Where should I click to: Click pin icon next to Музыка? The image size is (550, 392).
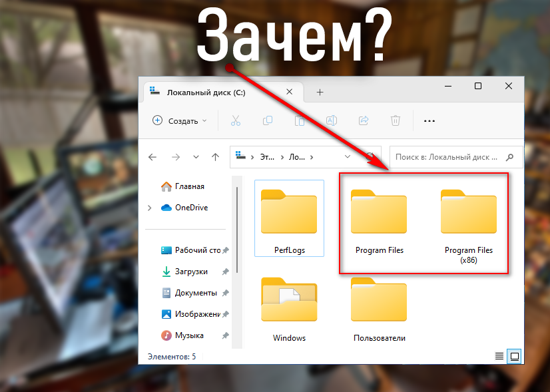(x=226, y=335)
